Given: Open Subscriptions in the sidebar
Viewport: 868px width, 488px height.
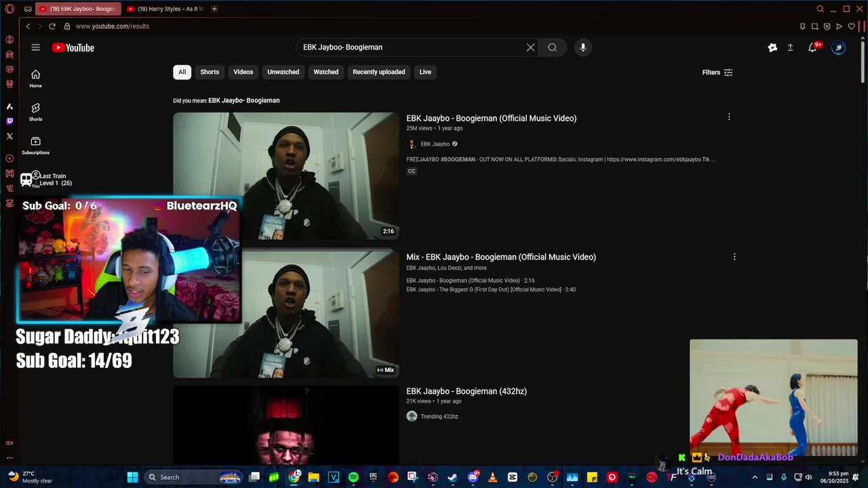Looking at the screenshot, I should (x=35, y=145).
